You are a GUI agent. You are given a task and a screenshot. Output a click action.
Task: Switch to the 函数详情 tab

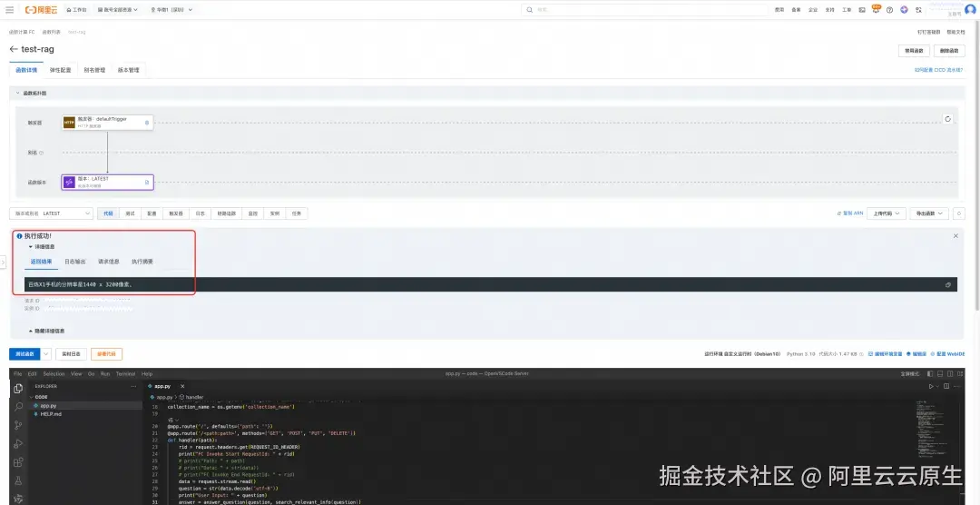[26, 70]
